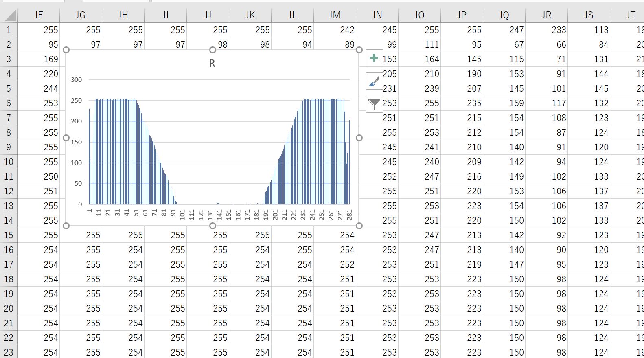Select row header 23
Image resolution: width=644 pixels, height=358 pixels.
[x=9, y=352]
